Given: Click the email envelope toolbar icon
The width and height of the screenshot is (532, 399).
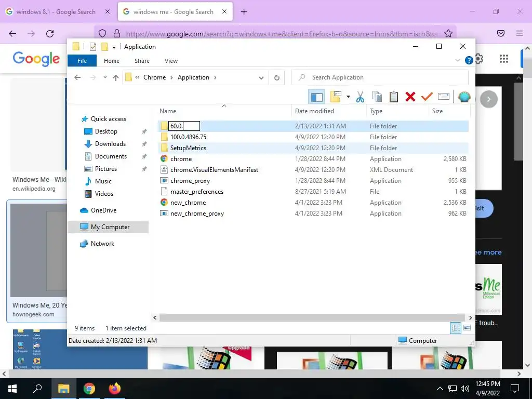Looking at the screenshot, I should [x=444, y=97].
